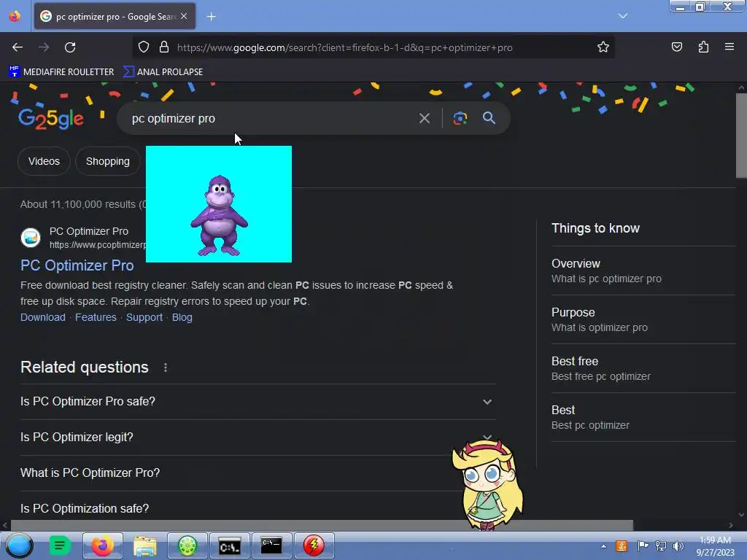Filter results by Videos
This screenshot has height=560, width=747.
coord(44,161)
